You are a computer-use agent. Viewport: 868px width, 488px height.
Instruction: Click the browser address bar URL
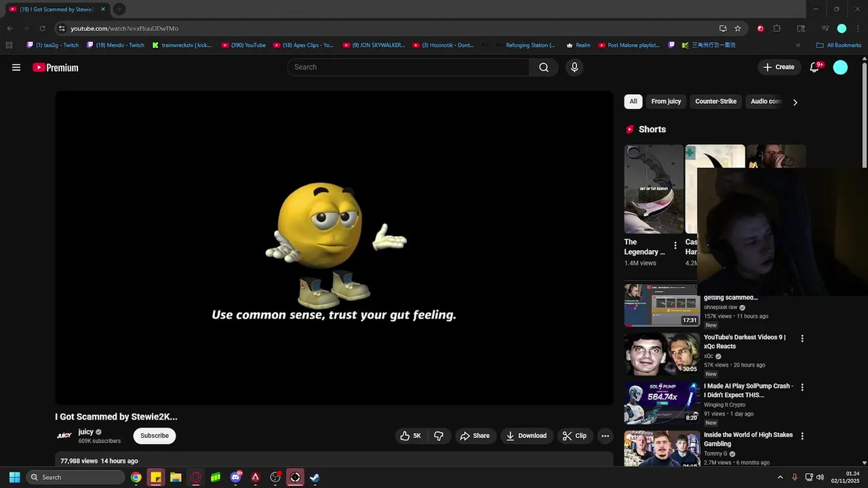point(124,28)
